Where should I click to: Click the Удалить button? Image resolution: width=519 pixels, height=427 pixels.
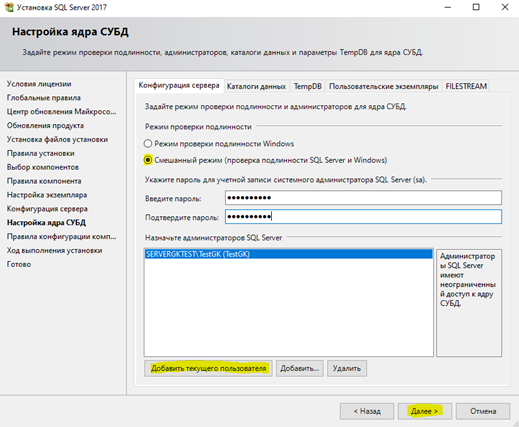click(347, 368)
